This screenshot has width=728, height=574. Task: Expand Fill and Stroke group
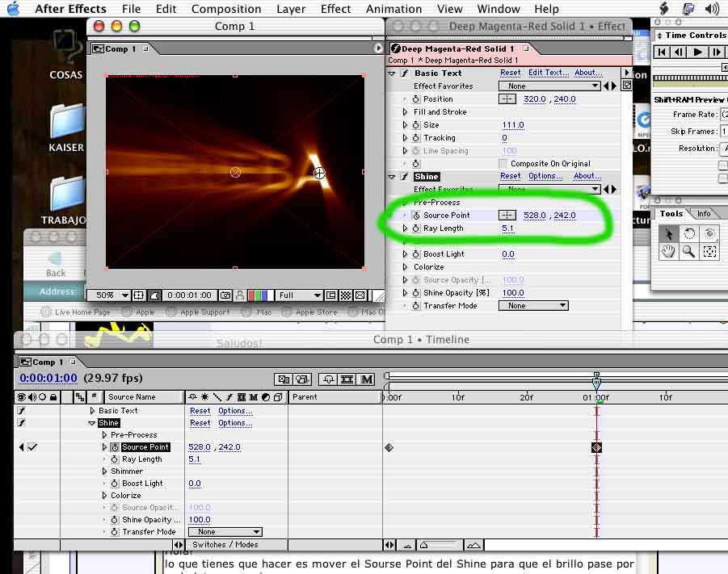[x=405, y=112]
